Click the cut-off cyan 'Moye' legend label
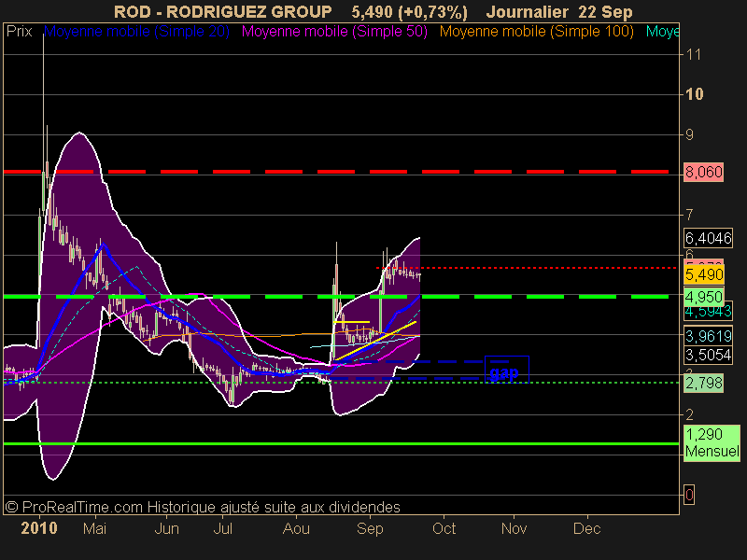This screenshot has width=747, height=560. [x=662, y=32]
